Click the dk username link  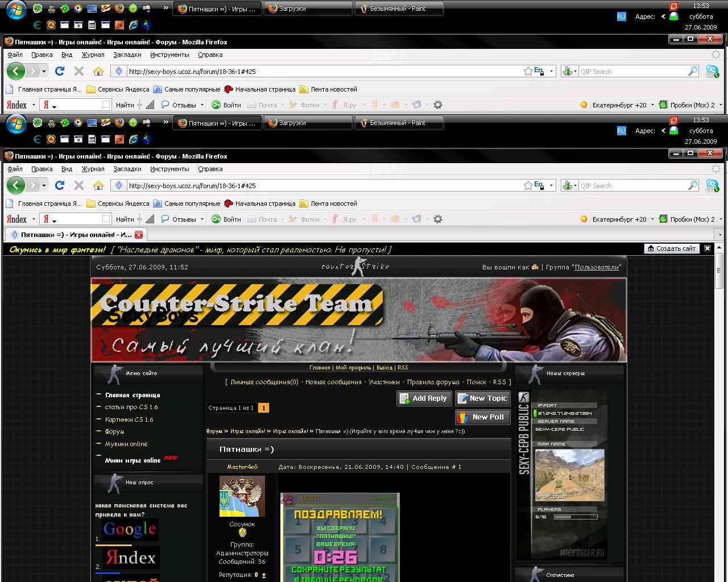pos(535,267)
